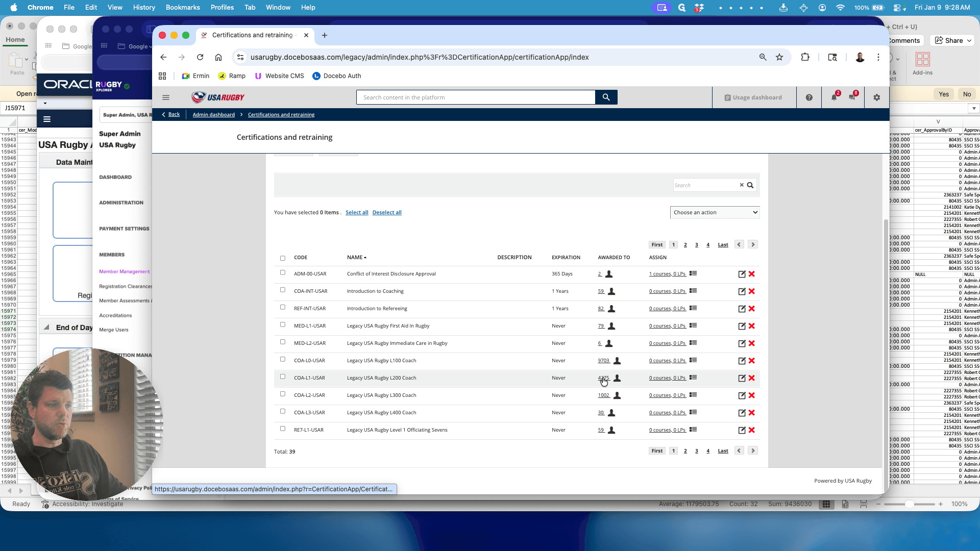The height and width of the screenshot is (551, 980).
Task: Open the History menu in menu bar
Action: [x=144, y=7]
